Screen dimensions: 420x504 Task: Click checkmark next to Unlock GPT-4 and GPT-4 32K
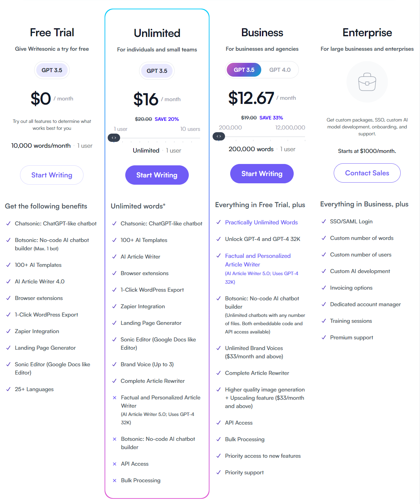218,239
